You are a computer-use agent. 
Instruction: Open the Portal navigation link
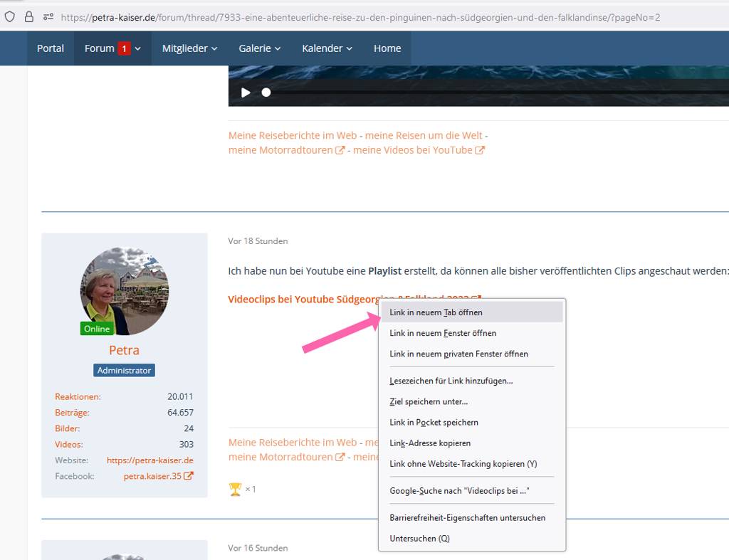(x=51, y=48)
